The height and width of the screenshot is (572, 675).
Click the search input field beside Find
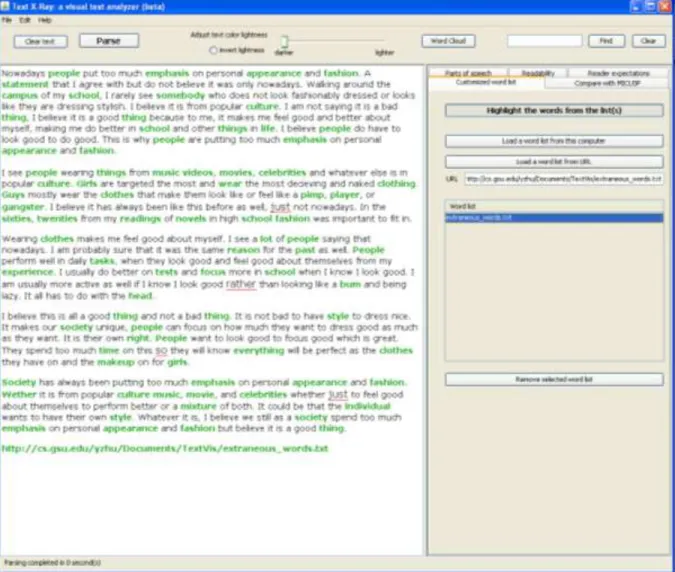545,41
